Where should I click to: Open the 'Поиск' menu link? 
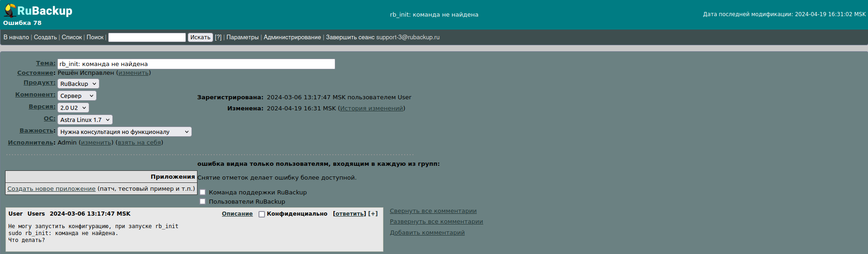click(95, 37)
